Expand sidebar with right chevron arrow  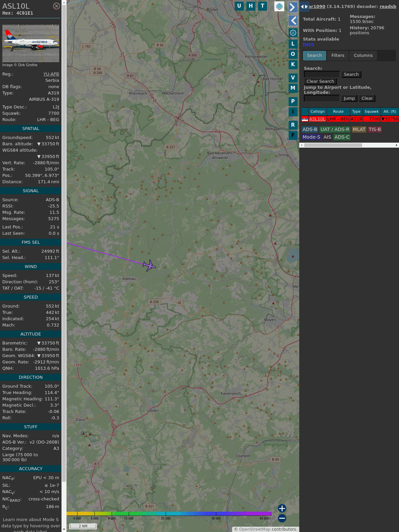(293, 7)
